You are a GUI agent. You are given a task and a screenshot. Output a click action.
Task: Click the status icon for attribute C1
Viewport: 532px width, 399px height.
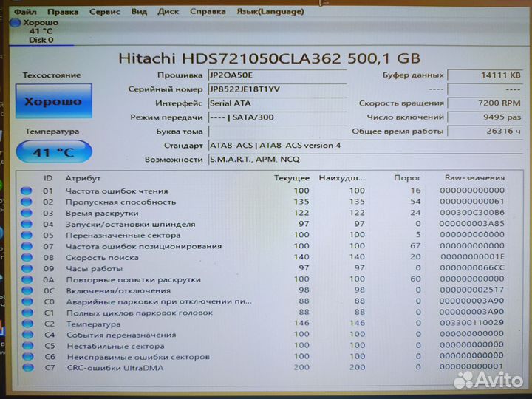pos(27,313)
